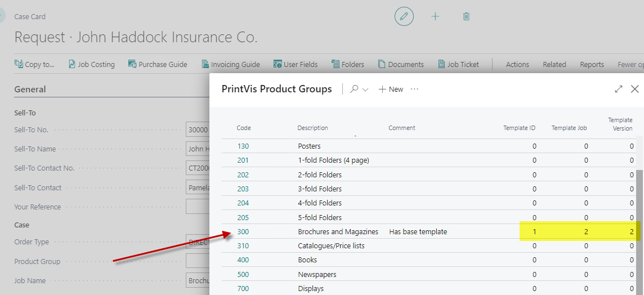Open the Purchase Guide action
Screen dimensions: 644x295
(158, 64)
